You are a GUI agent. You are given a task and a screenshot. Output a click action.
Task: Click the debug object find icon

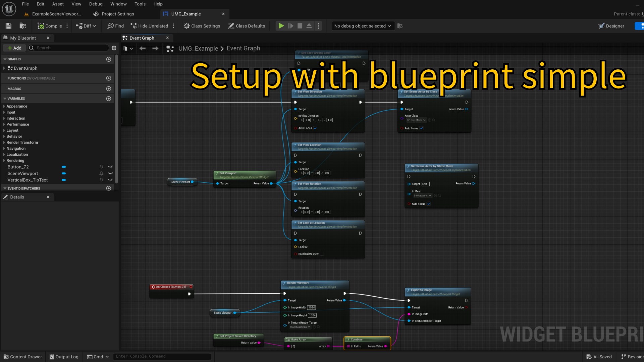pos(400,26)
